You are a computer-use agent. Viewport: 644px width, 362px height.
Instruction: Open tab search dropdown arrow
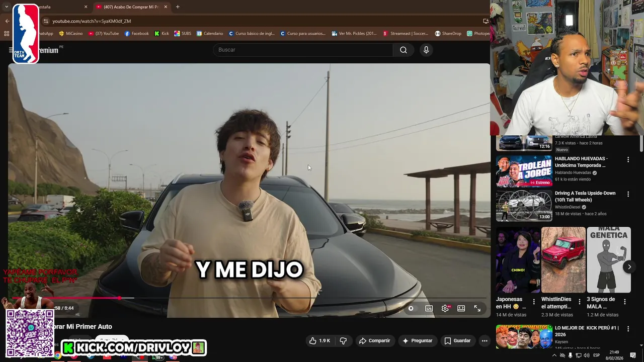tap(6, 7)
